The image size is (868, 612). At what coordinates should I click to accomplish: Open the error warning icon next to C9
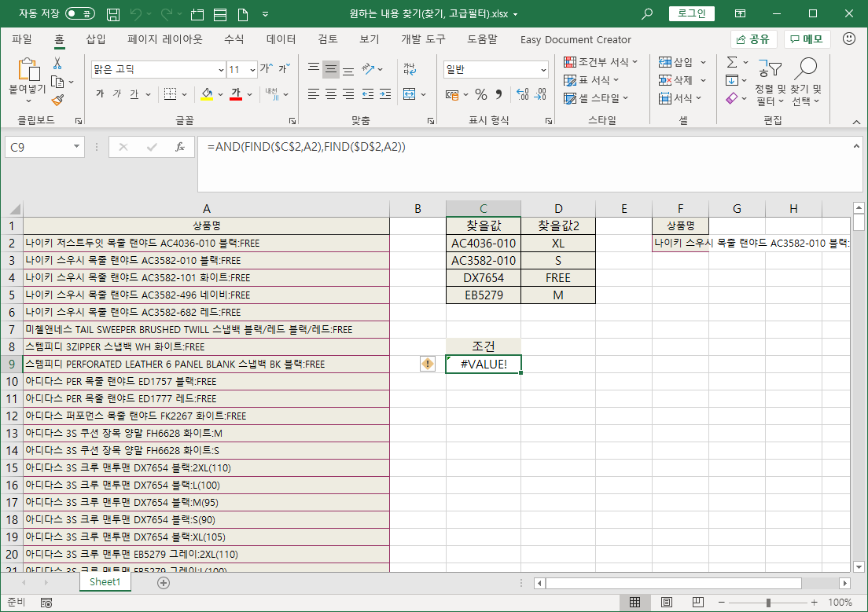click(428, 364)
